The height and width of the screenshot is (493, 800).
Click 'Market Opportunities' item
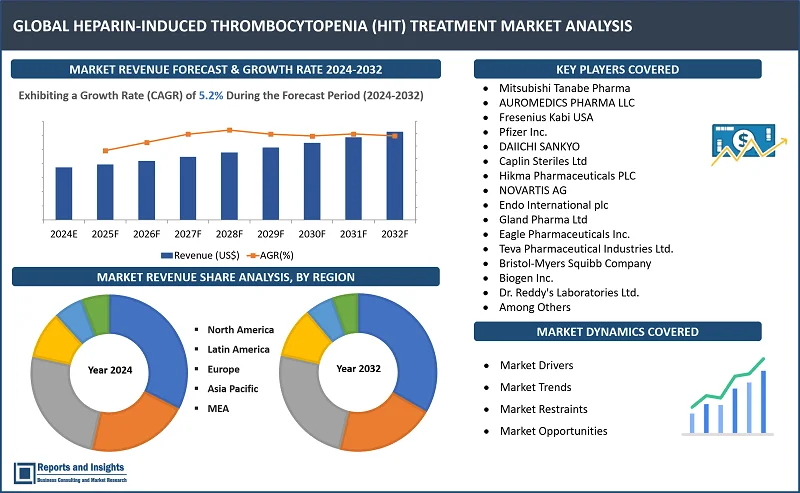click(x=554, y=431)
